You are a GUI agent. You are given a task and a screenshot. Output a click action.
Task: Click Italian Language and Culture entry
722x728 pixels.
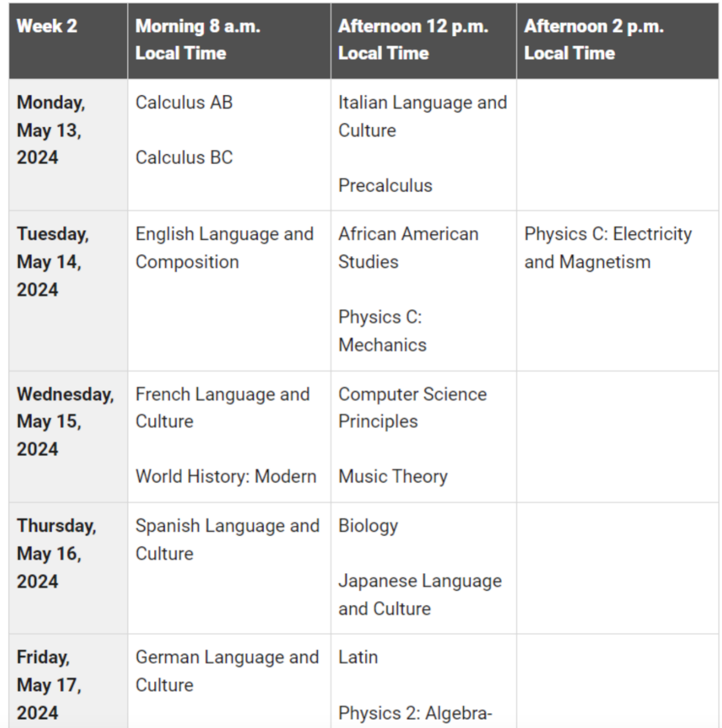[422, 117]
